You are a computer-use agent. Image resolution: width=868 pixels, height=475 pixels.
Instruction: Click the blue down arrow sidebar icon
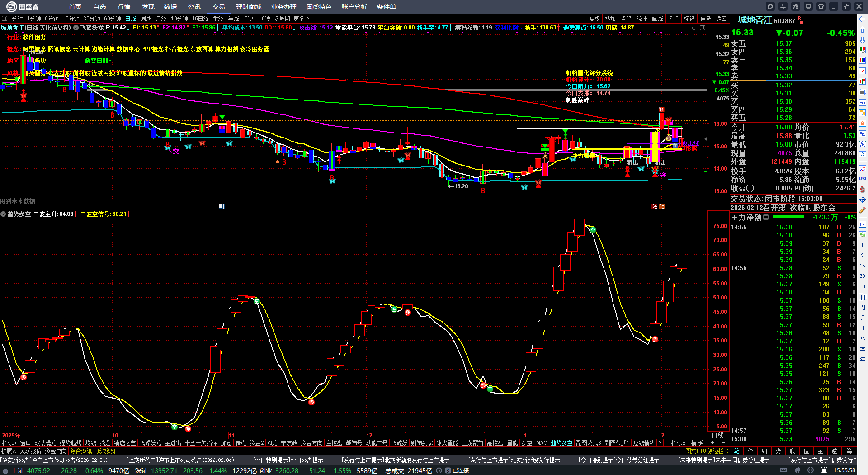coord(863,39)
